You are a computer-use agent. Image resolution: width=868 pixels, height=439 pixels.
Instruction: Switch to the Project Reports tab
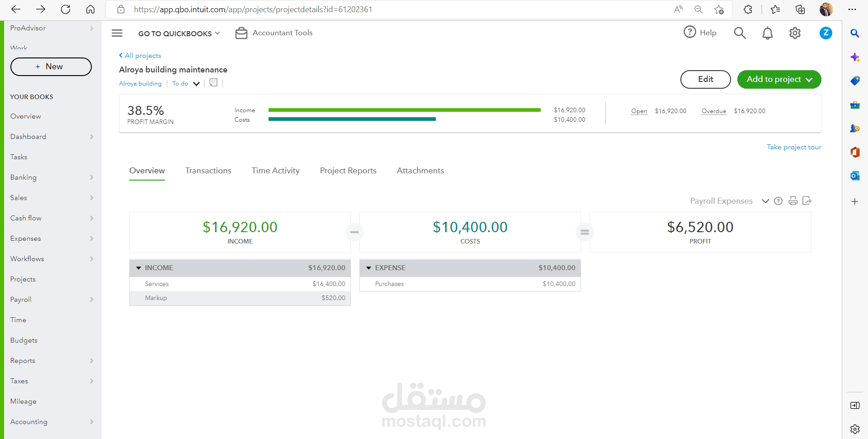(x=348, y=171)
